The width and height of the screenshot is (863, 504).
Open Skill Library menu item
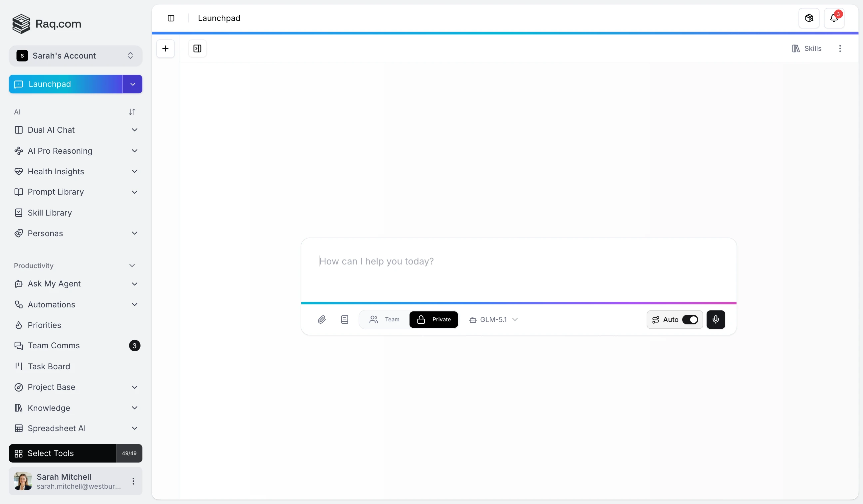click(50, 213)
